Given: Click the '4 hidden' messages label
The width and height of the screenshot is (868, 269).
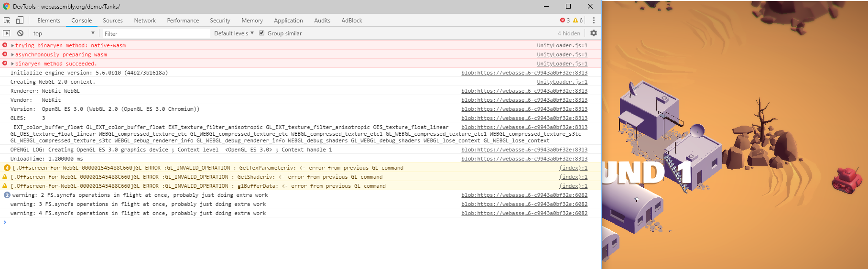Looking at the screenshot, I should (x=569, y=33).
